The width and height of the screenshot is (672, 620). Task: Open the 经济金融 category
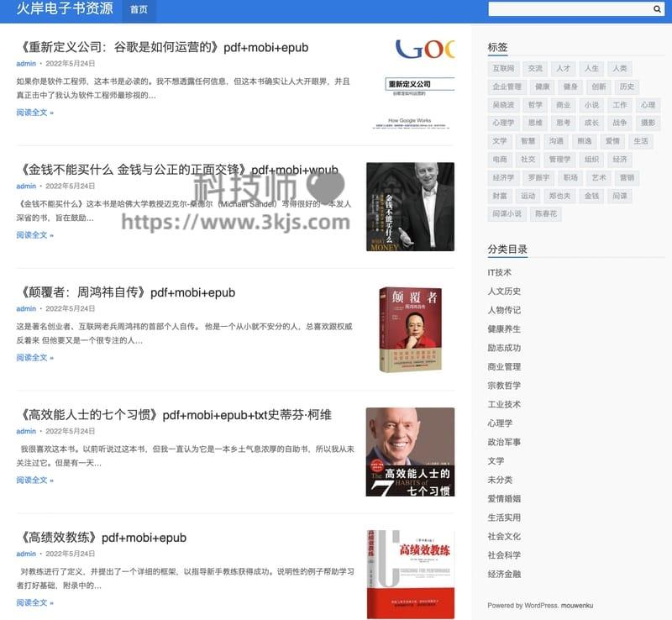[504, 575]
